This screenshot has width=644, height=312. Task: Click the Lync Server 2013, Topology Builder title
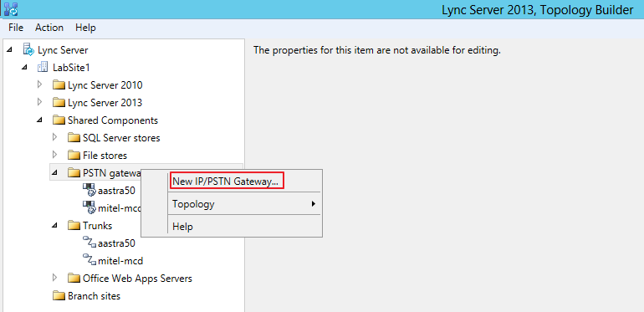[x=538, y=10]
